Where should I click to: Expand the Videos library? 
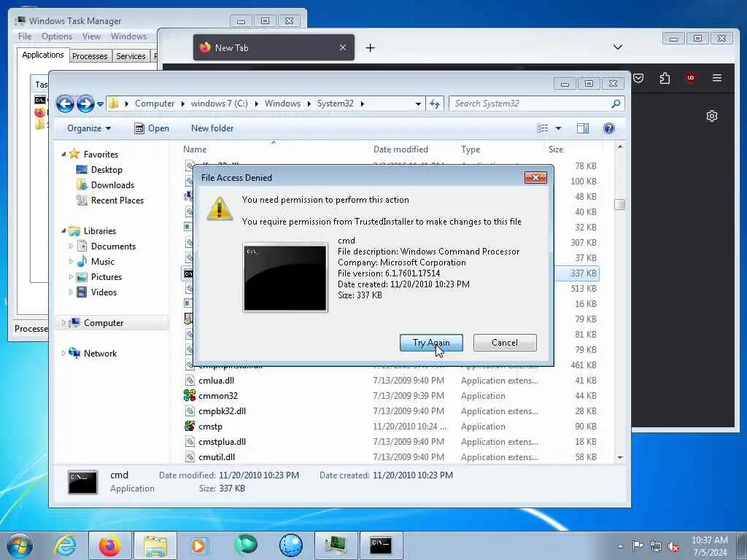(71, 292)
